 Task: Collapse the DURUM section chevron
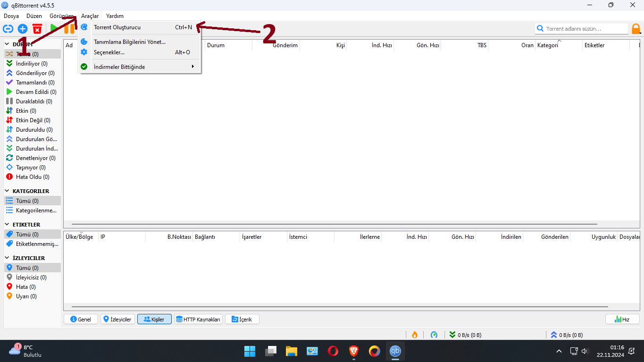pos(8,44)
